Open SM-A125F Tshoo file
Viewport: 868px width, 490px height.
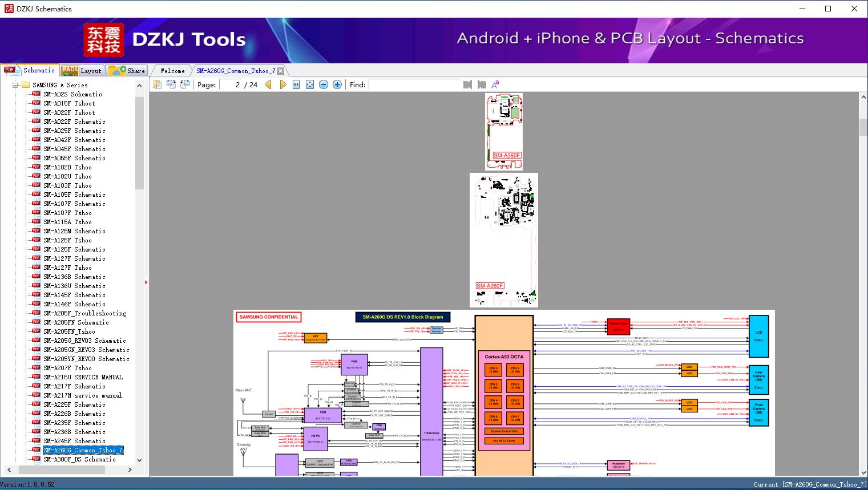[x=67, y=240]
